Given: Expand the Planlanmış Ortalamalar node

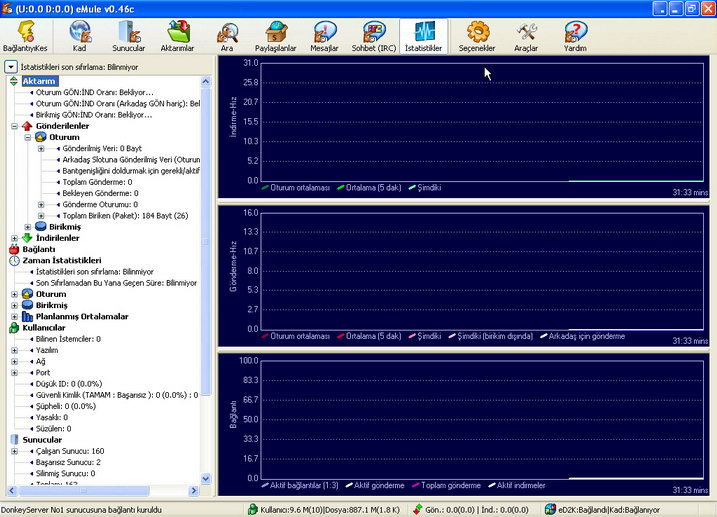Looking at the screenshot, I should point(14,316).
